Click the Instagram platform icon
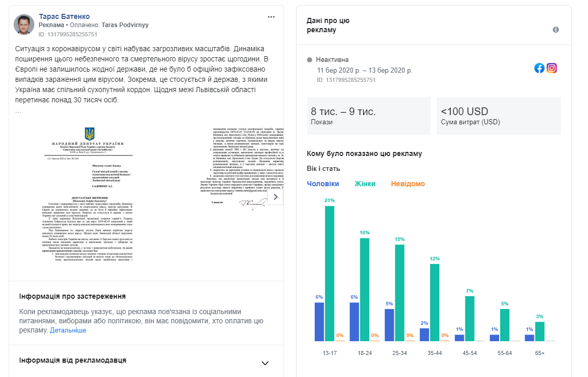588x377 pixels. click(552, 68)
